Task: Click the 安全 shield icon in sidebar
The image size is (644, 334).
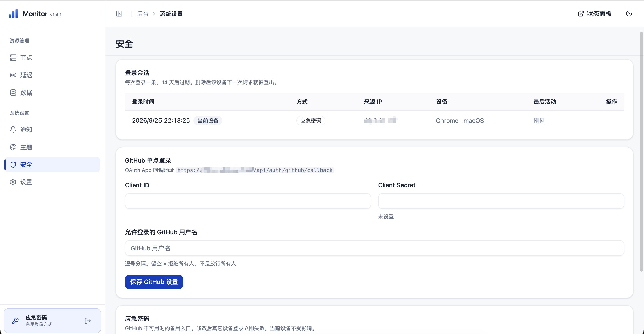Action: pyautogui.click(x=13, y=165)
